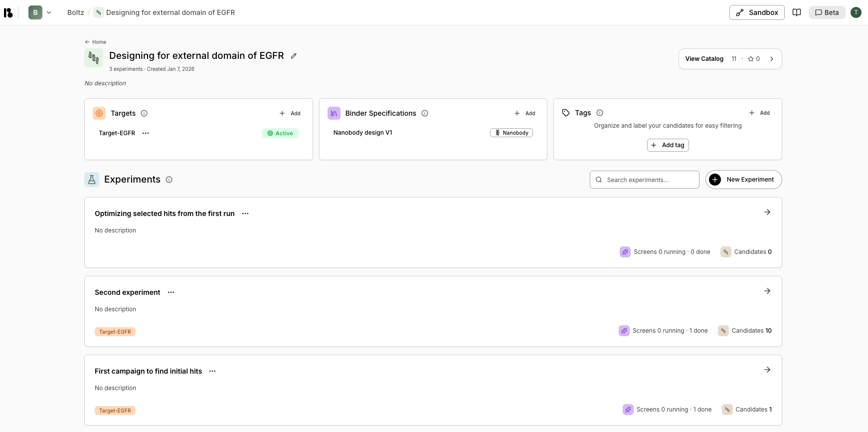This screenshot has width=868, height=432.
Task: Click Target-EGFR tag in First campaign
Action: tap(115, 411)
